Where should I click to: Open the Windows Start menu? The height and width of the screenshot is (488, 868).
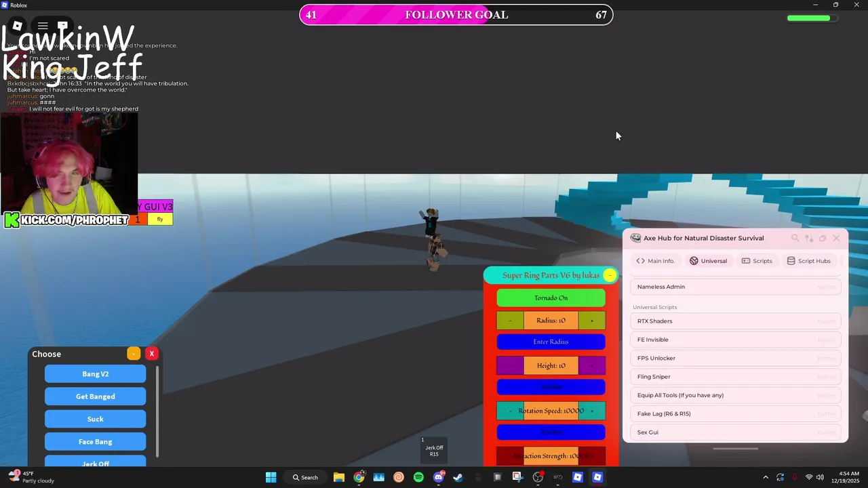click(271, 477)
